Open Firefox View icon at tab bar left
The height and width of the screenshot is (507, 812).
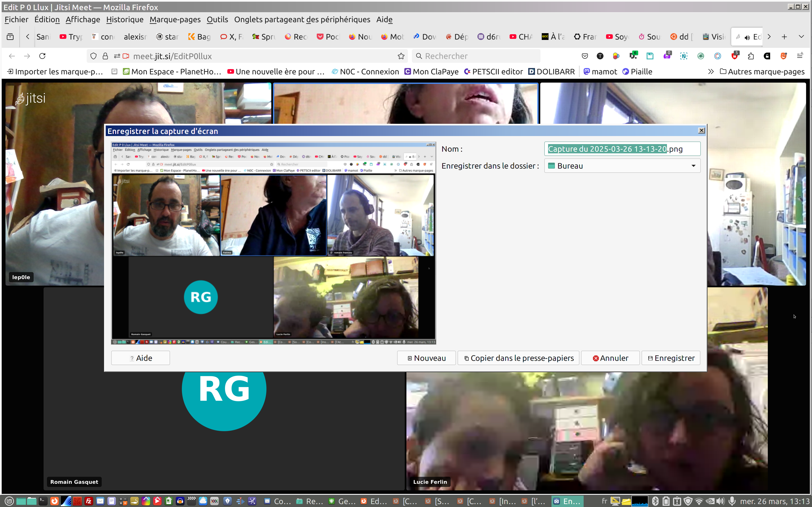coord(10,37)
